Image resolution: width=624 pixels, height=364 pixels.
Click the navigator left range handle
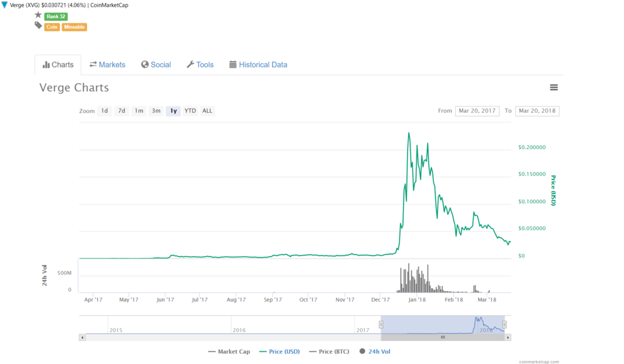(x=381, y=324)
